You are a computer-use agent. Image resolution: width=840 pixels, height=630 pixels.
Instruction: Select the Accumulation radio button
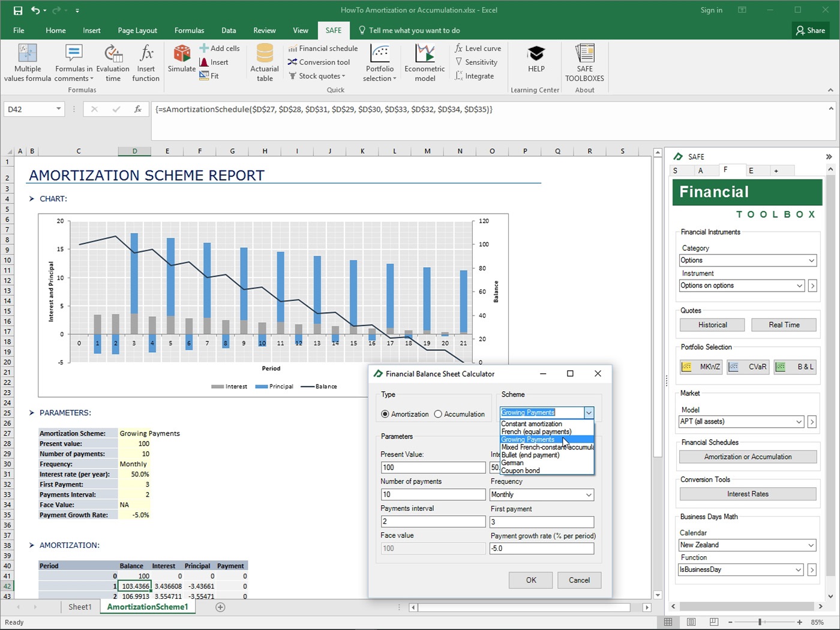click(438, 414)
